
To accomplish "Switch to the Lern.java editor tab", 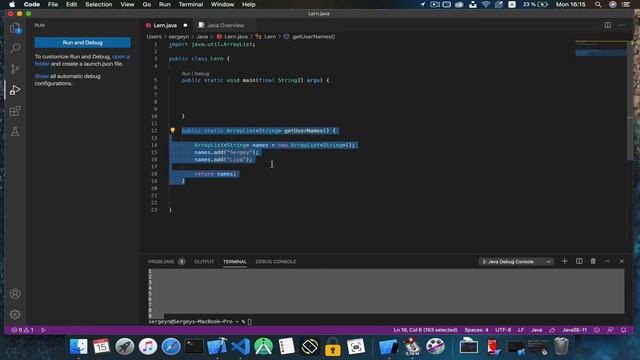I will click(165, 25).
